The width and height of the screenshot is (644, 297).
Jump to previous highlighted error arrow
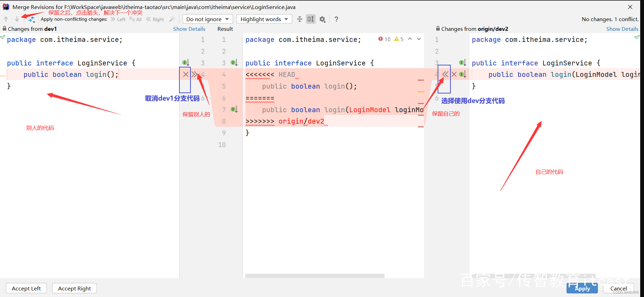click(410, 39)
